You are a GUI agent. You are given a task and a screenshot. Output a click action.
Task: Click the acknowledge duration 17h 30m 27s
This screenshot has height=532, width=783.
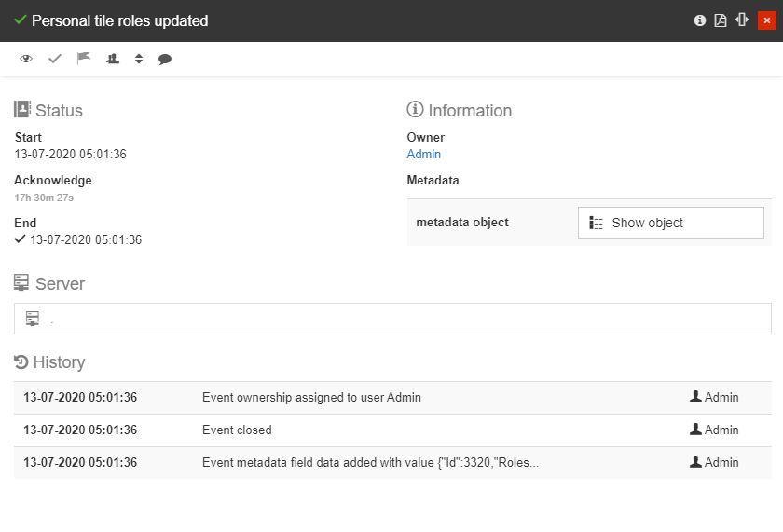pyautogui.click(x=44, y=198)
